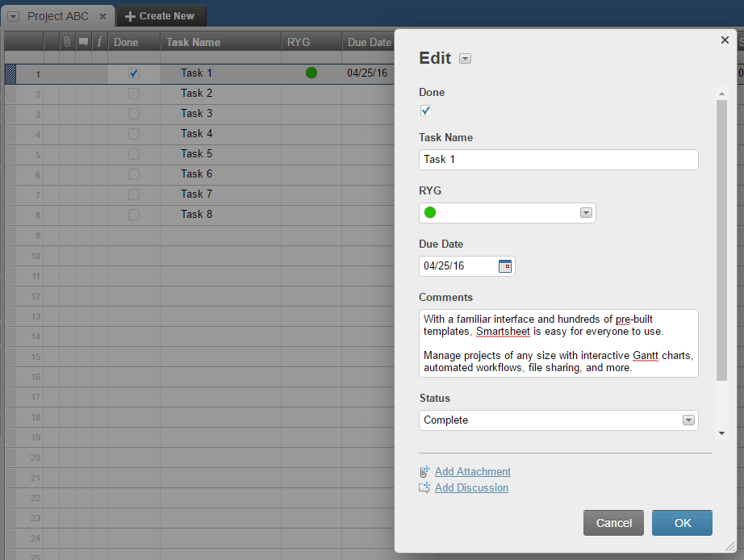Close the Project ABC tab with X
Viewport: 744px width, 560px height.
tap(102, 16)
